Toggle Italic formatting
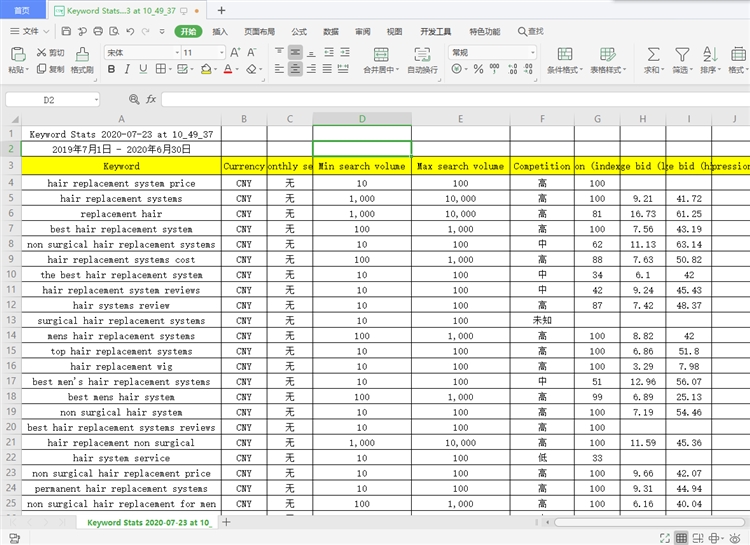The height and width of the screenshot is (545, 750). tap(127, 70)
